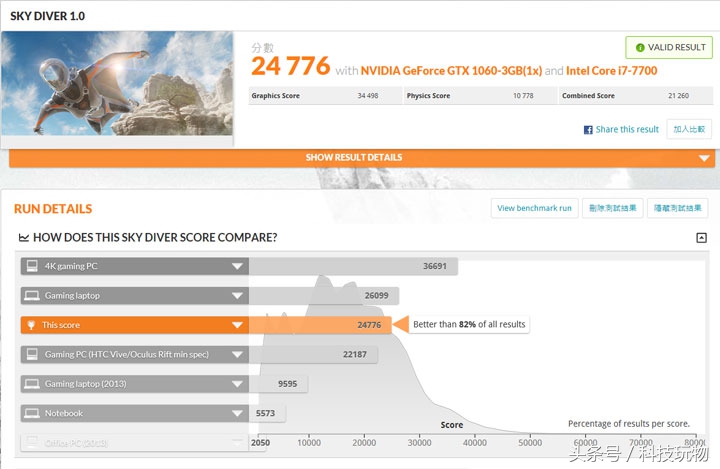Click the chart icon beside HOW DOES THIS SKY DIVER SCORE COMPARE
The width and height of the screenshot is (720, 469).
[x=23, y=237]
